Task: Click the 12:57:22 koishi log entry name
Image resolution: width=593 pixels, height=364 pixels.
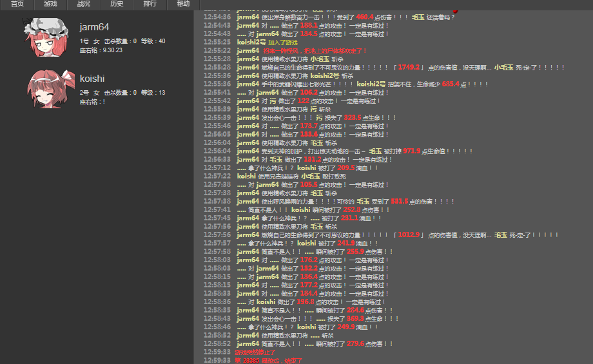Action: click(x=246, y=176)
